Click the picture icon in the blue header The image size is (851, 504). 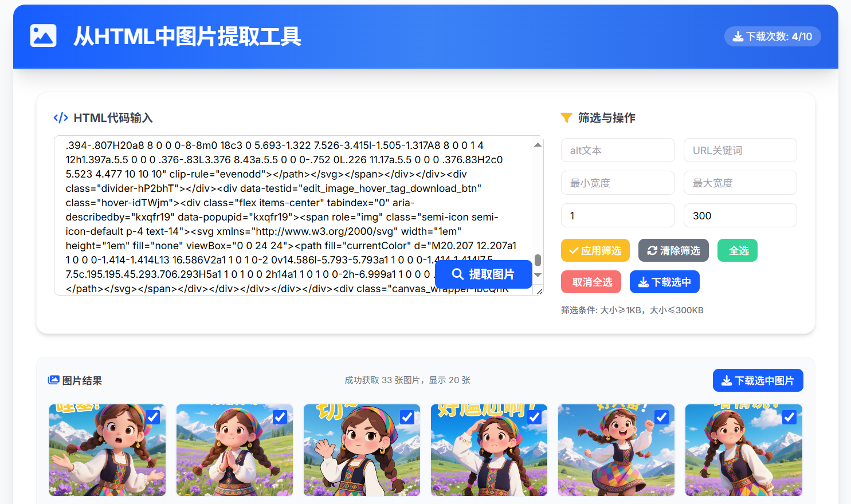tap(43, 36)
